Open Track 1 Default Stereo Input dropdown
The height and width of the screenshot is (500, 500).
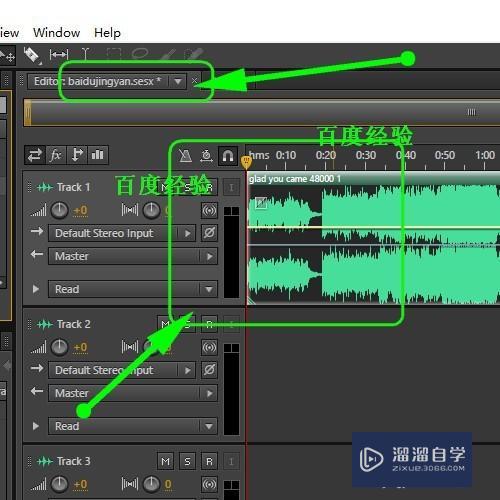tap(122, 233)
